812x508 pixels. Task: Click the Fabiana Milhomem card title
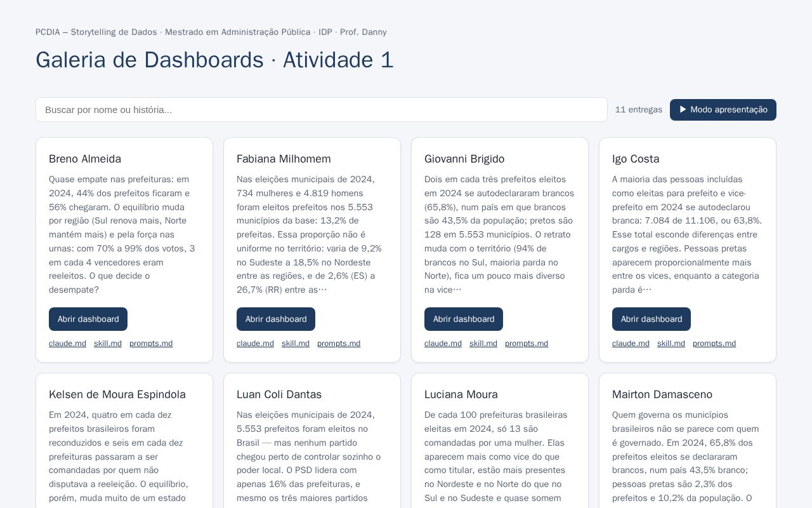point(284,159)
